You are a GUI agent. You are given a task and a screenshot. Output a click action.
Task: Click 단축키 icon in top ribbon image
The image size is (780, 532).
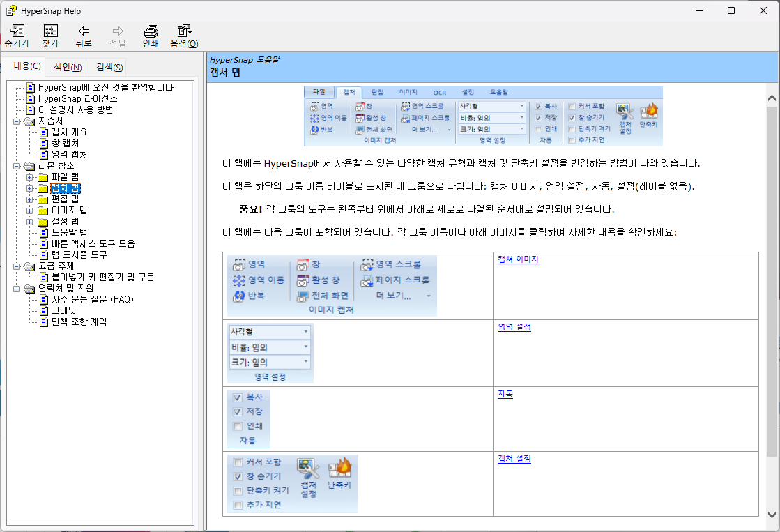click(649, 112)
